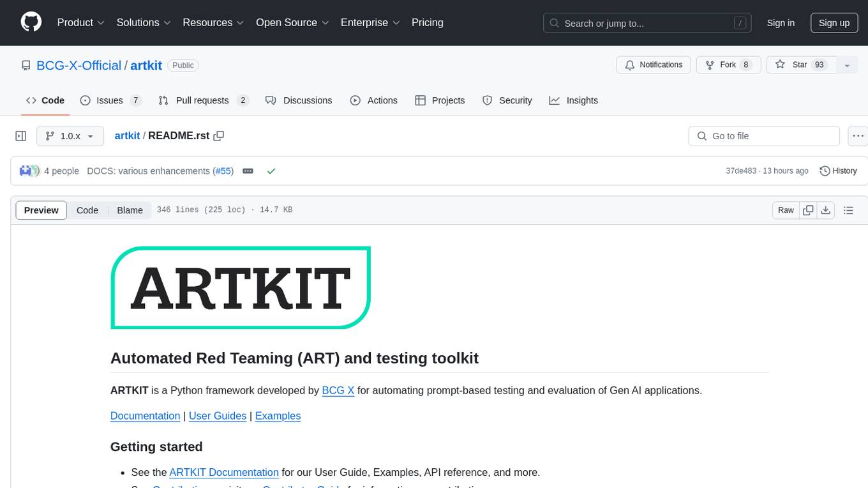The height and width of the screenshot is (488, 868).
Task: Switch to the Security tab
Action: click(x=507, y=100)
